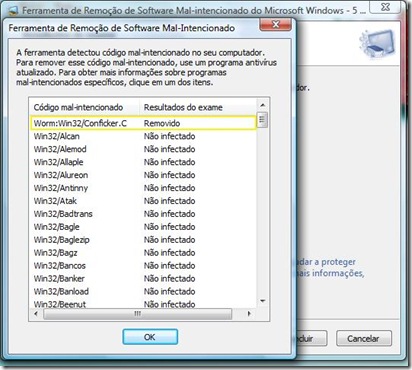Select the Win32/Atak entry
Image resolution: width=412 pixels, height=370 pixels.
55,201
